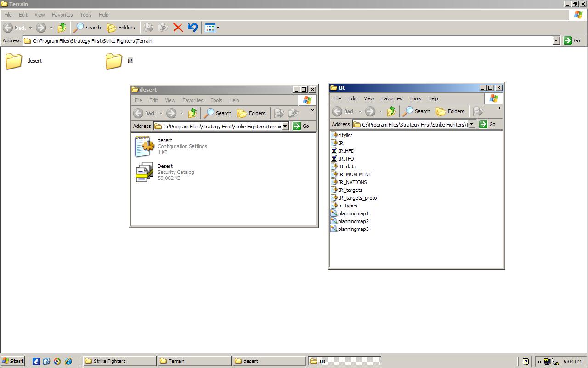This screenshot has height=368, width=588.
Task: Click Folders button in Terrain toolbar
Action: (x=121, y=28)
